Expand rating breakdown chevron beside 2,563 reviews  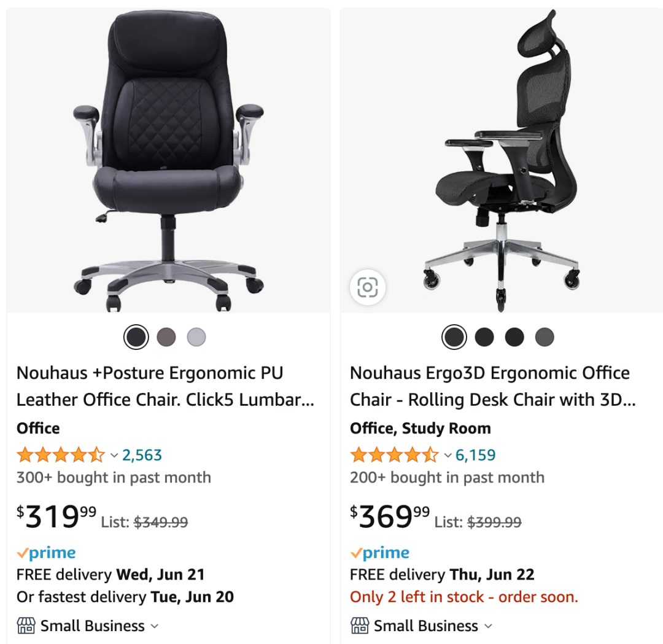point(114,456)
